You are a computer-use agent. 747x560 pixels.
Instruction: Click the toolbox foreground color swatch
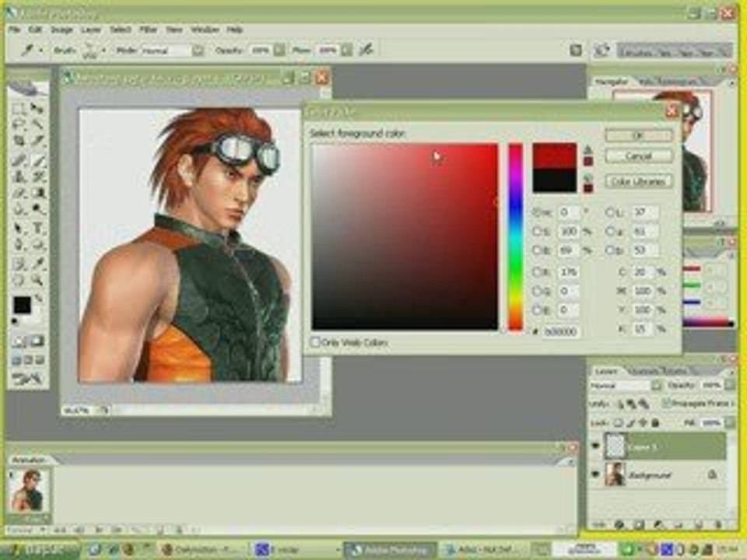(22, 305)
